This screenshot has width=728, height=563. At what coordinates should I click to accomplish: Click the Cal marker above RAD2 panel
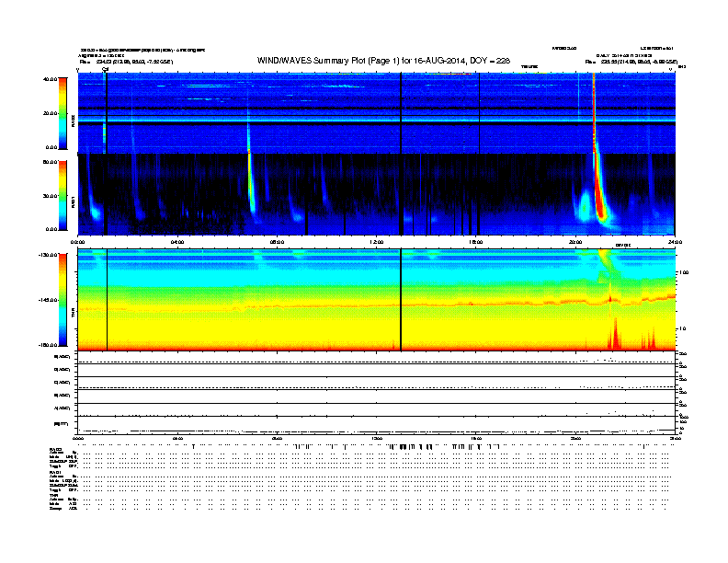point(106,69)
